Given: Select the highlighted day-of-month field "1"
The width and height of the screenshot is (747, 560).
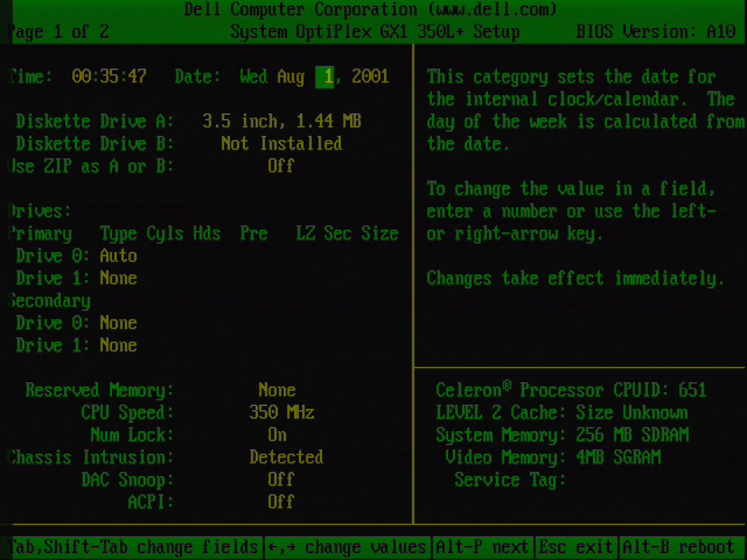Looking at the screenshot, I should point(324,77).
